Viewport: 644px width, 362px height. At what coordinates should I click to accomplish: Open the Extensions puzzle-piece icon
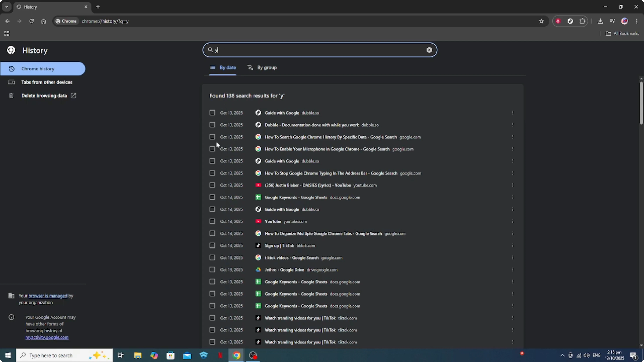[583, 21]
